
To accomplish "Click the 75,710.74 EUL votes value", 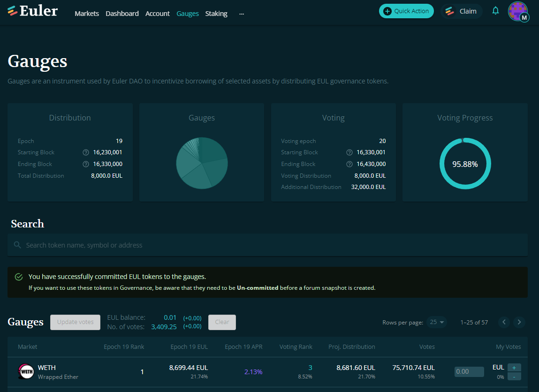I will (x=414, y=368).
